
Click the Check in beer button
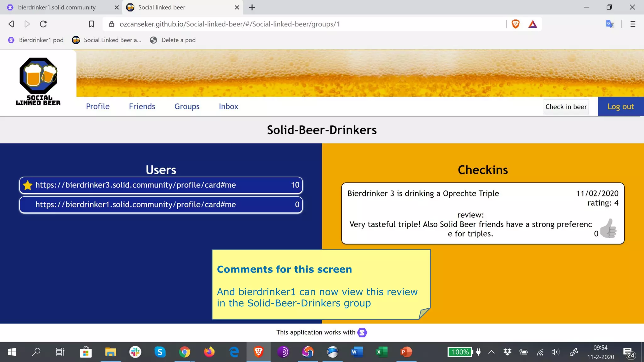566,107
